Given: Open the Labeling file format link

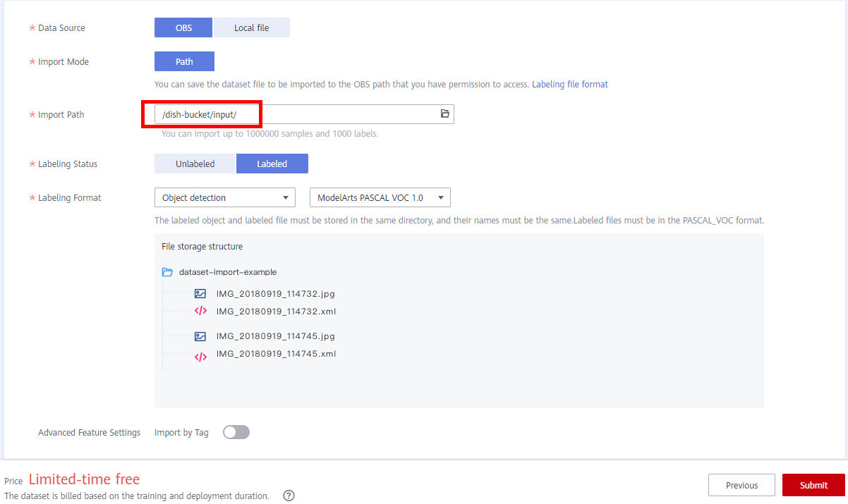Looking at the screenshot, I should point(569,85).
